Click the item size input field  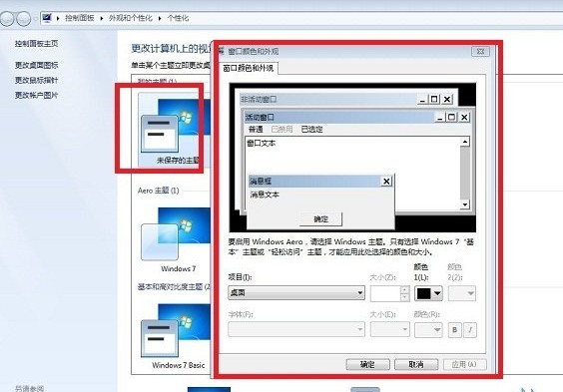(385, 293)
